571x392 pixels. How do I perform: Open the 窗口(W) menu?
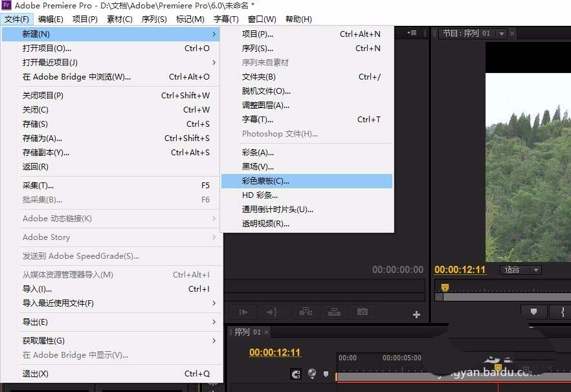(262, 19)
